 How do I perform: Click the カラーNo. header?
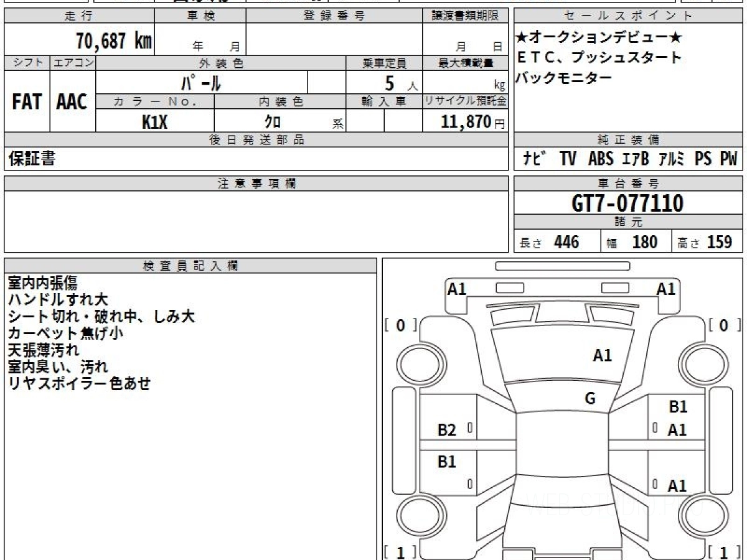[x=155, y=101]
